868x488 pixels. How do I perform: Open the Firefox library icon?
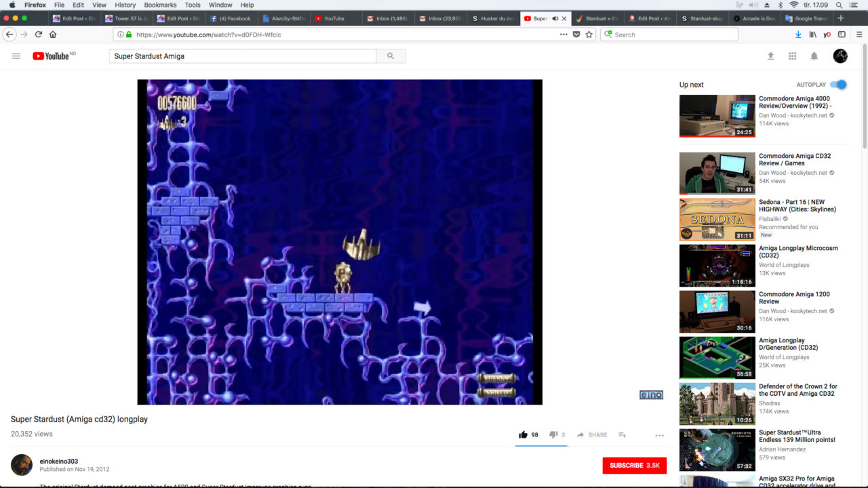tap(813, 35)
